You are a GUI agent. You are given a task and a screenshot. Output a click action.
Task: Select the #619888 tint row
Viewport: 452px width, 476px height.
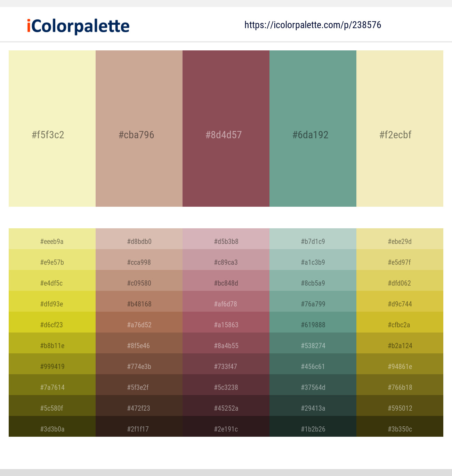313,325
